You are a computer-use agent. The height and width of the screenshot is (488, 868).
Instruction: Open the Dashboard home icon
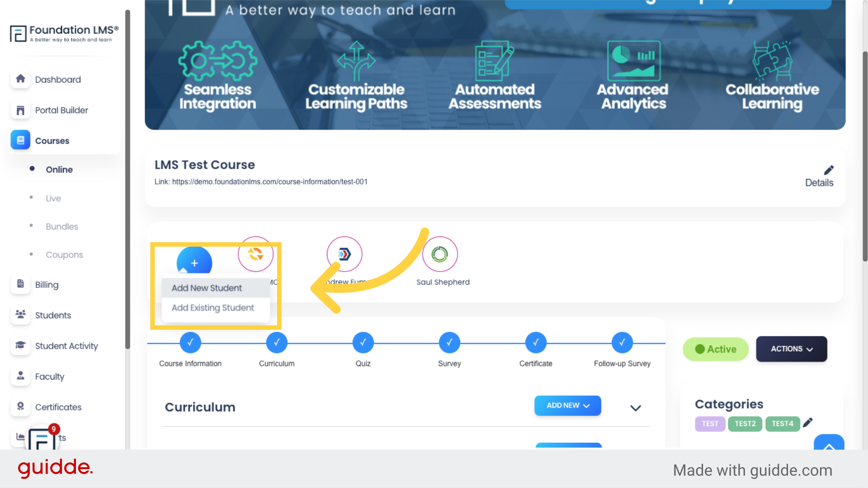(20, 79)
